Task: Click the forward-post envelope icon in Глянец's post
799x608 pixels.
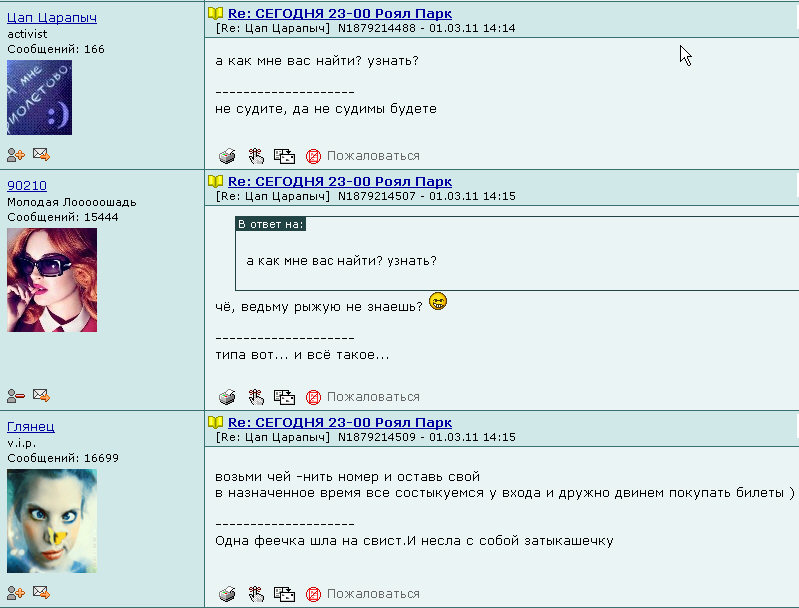Action: (x=285, y=594)
